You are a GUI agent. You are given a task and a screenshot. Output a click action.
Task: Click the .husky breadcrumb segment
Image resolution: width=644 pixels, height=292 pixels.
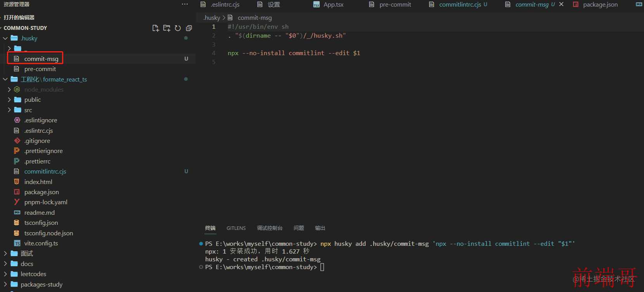(212, 17)
